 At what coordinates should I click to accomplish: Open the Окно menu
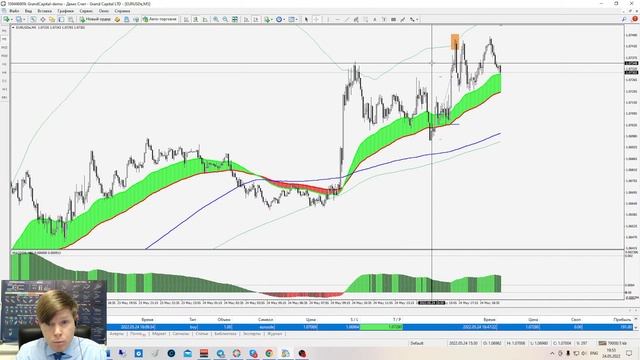[104, 11]
